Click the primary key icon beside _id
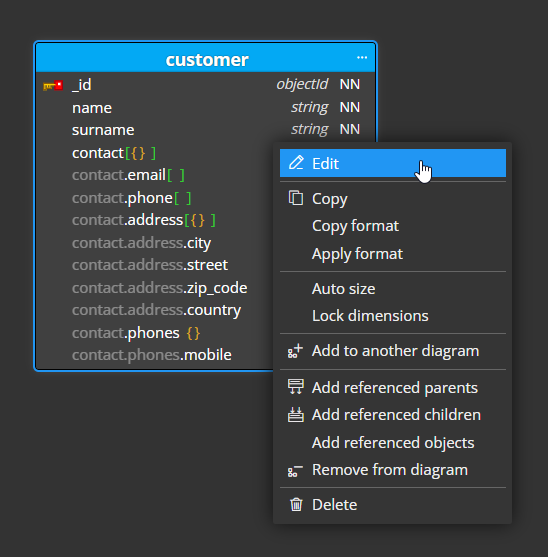Image resolution: width=548 pixels, height=557 pixels. coord(53,86)
